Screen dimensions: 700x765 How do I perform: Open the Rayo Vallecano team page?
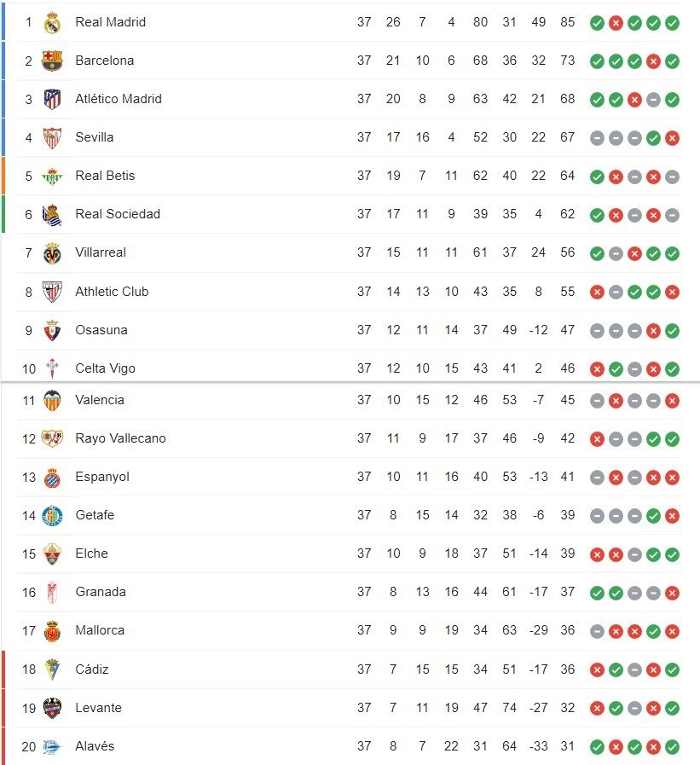point(120,438)
